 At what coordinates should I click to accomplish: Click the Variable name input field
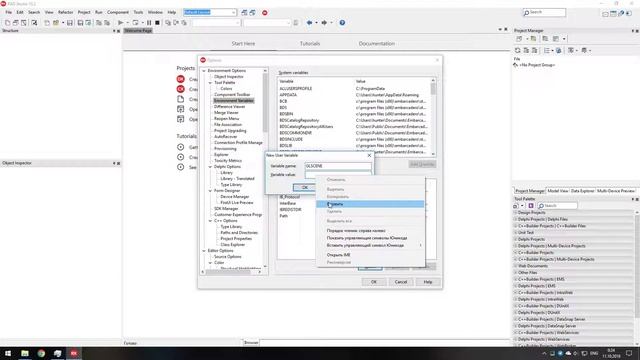click(x=338, y=166)
